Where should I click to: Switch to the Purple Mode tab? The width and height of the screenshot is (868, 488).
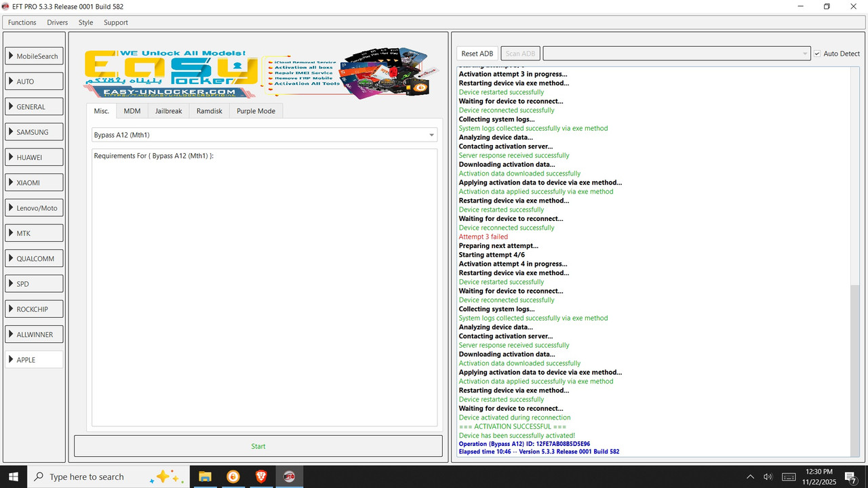point(256,111)
